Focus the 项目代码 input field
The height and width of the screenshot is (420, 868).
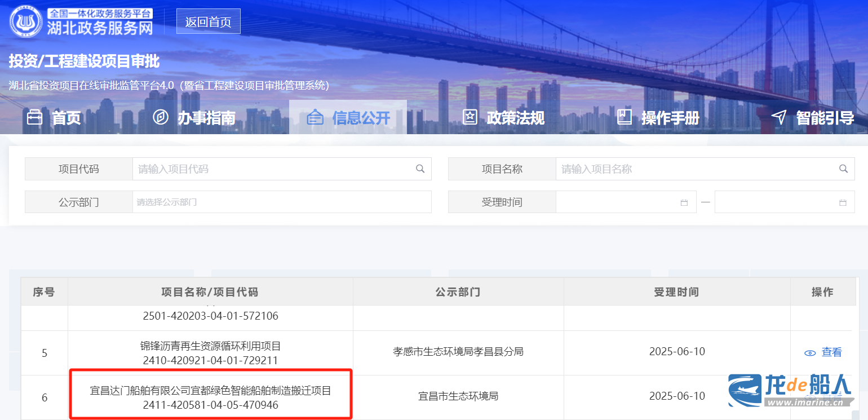click(x=273, y=169)
